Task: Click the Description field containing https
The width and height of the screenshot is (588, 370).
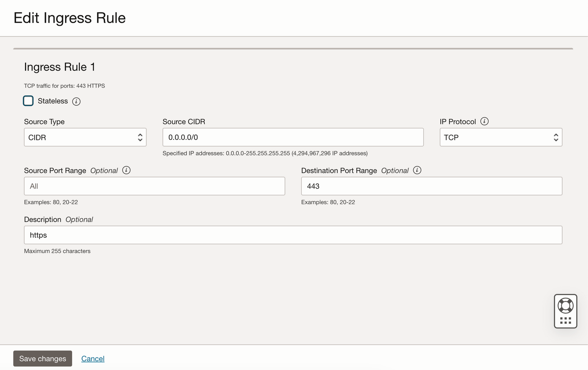Action: (293, 235)
